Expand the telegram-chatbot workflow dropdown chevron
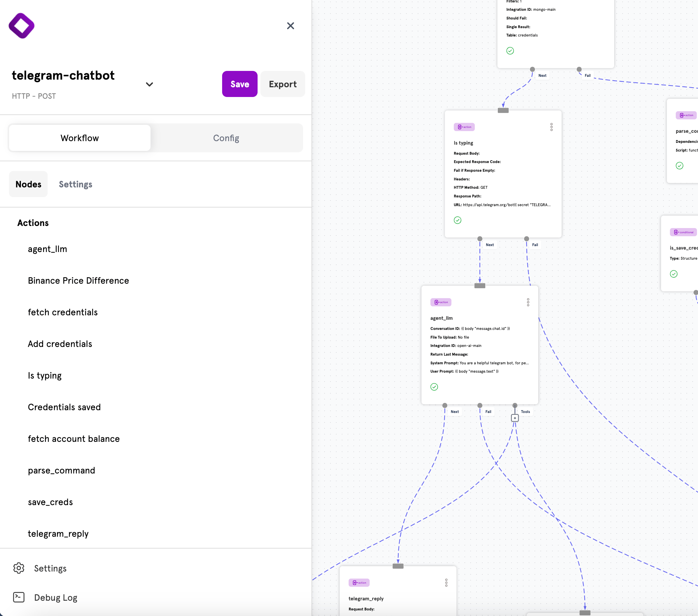The width and height of the screenshot is (698, 616). pyautogui.click(x=149, y=84)
